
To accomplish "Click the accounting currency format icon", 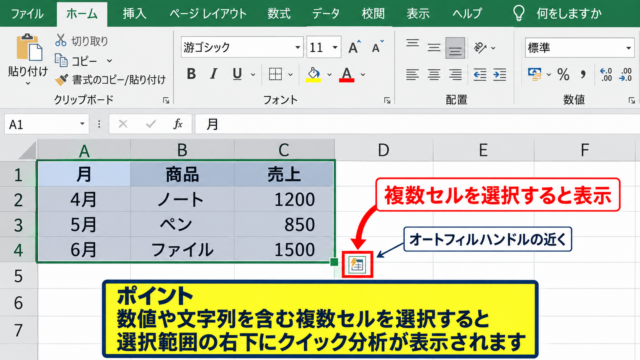I will tap(534, 74).
